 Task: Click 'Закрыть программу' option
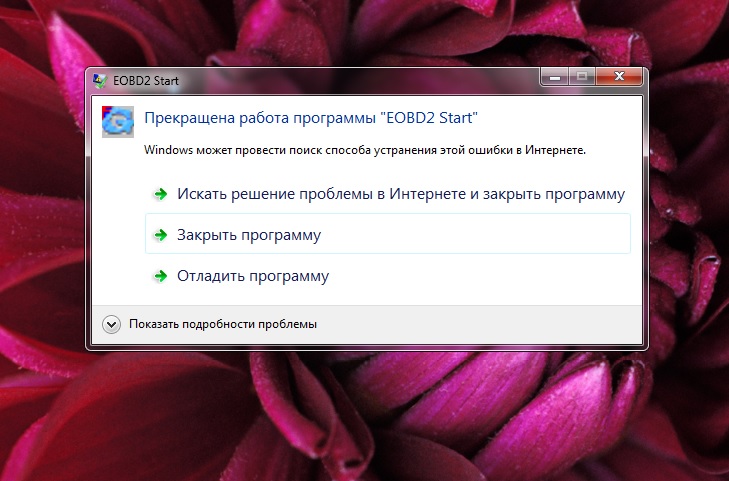tap(388, 234)
